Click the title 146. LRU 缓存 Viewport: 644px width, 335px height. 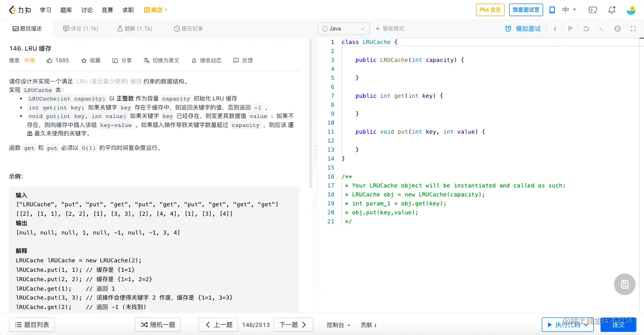[x=30, y=48]
